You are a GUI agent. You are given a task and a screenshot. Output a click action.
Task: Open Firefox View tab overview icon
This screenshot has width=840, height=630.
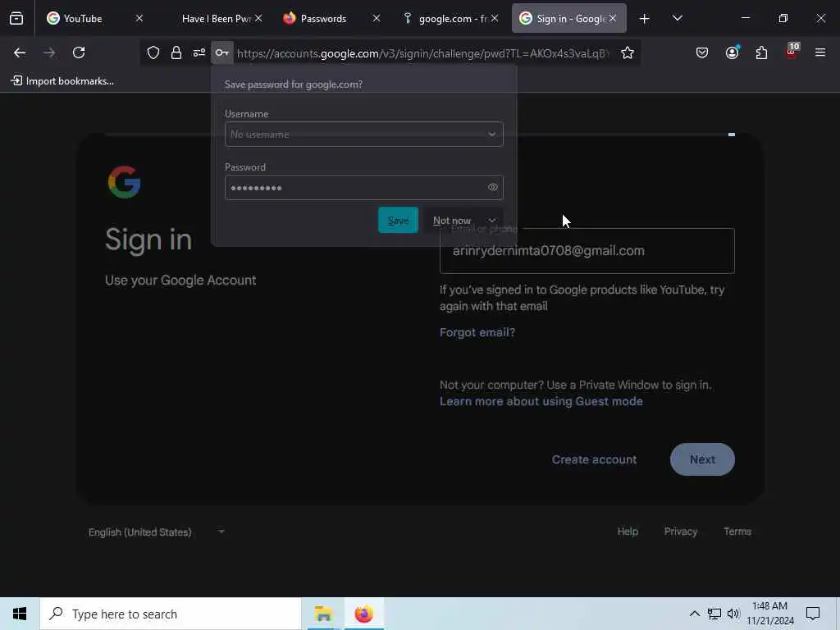click(16, 19)
